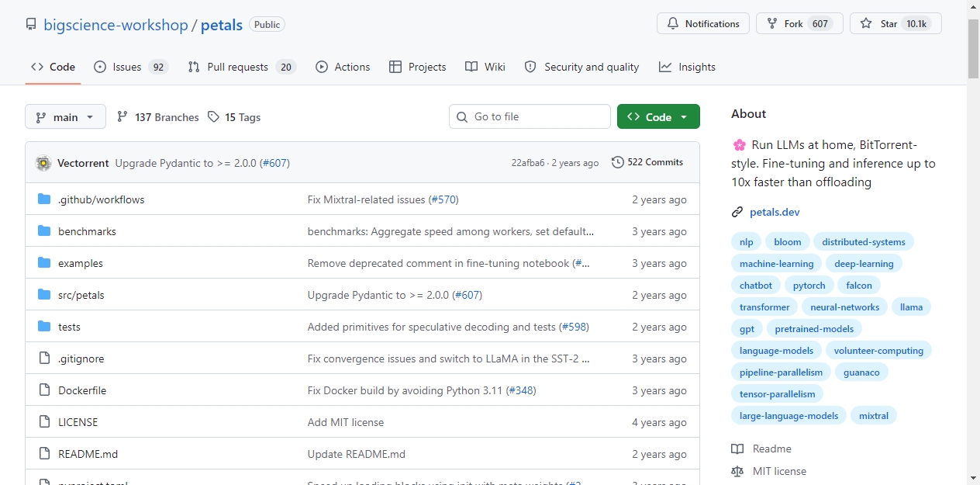The height and width of the screenshot is (485, 980).
Task: Click the tests folder icon
Action: tap(44, 327)
